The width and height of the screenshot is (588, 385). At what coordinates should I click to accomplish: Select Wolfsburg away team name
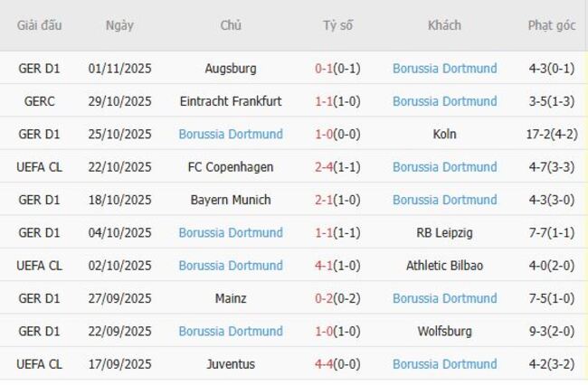point(444,332)
